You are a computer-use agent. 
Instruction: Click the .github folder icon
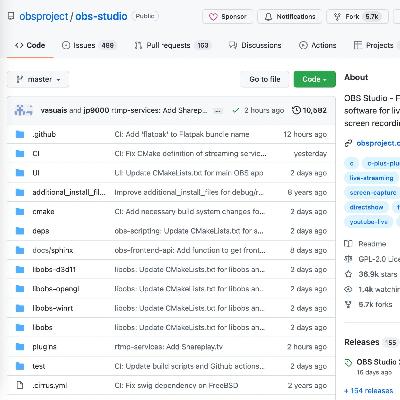pyautogui.click(x=20, y=134)
